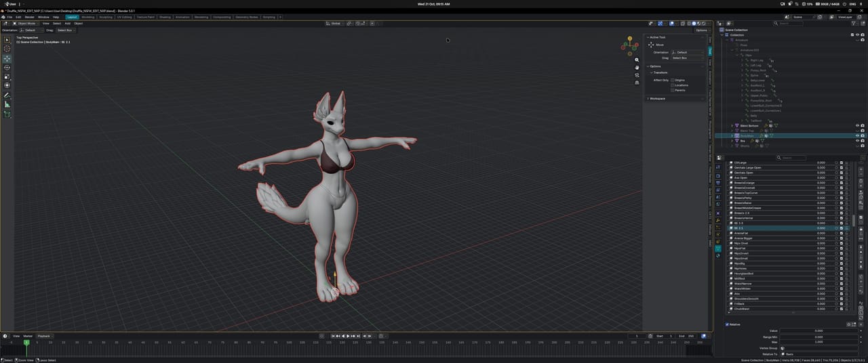Activate the combined Transform tool
This screenshot has width=868, height=363.
click(7, 85)
